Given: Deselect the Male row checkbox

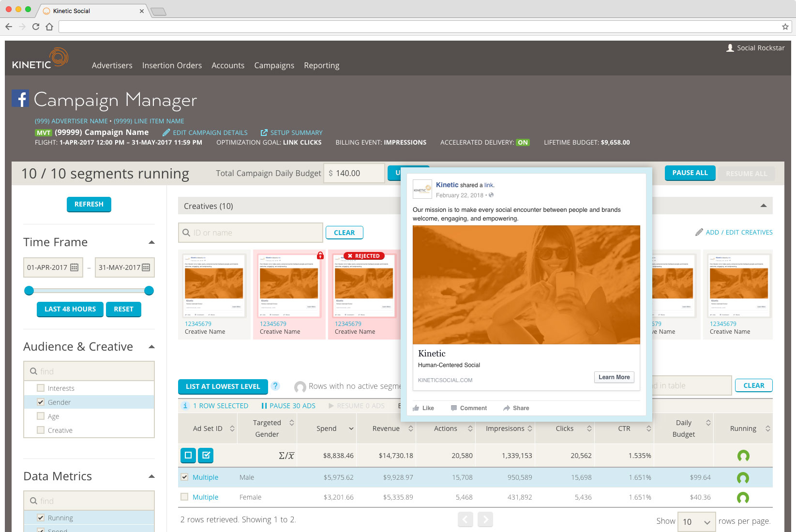Looking at the screenshot, I should click(x=184, y=477).
